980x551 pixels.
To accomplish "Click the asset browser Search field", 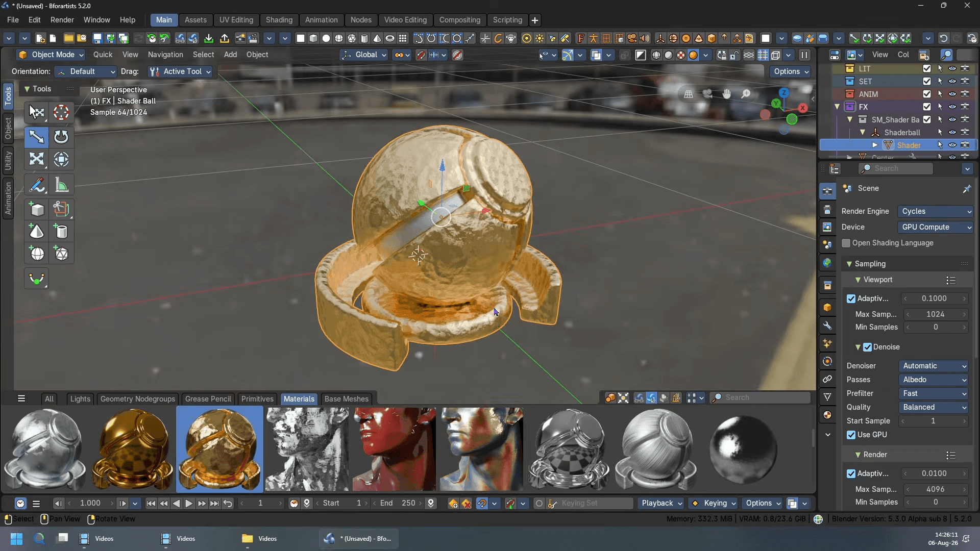I will pyautogui.click(x=759, y=397).
